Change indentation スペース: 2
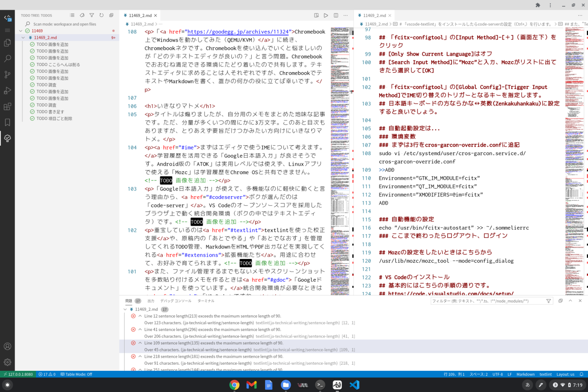The image size is (588, 392). (478, 374)
